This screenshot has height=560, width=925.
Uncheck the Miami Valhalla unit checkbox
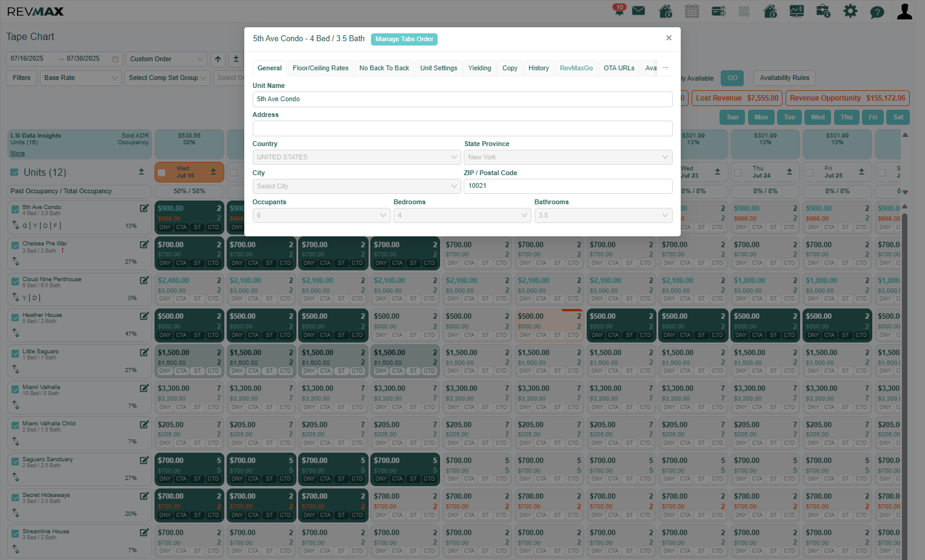pyautogui.click(x=15, y=389)
